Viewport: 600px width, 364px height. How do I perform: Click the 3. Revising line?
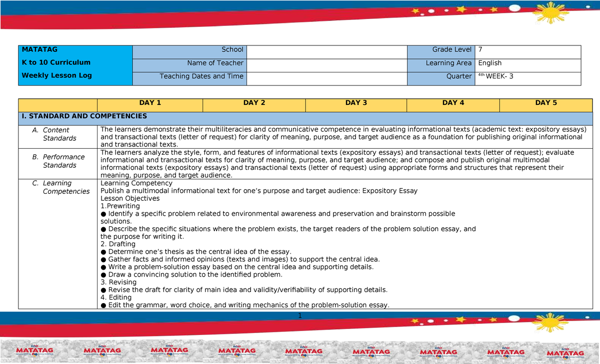tap(119, 282)
